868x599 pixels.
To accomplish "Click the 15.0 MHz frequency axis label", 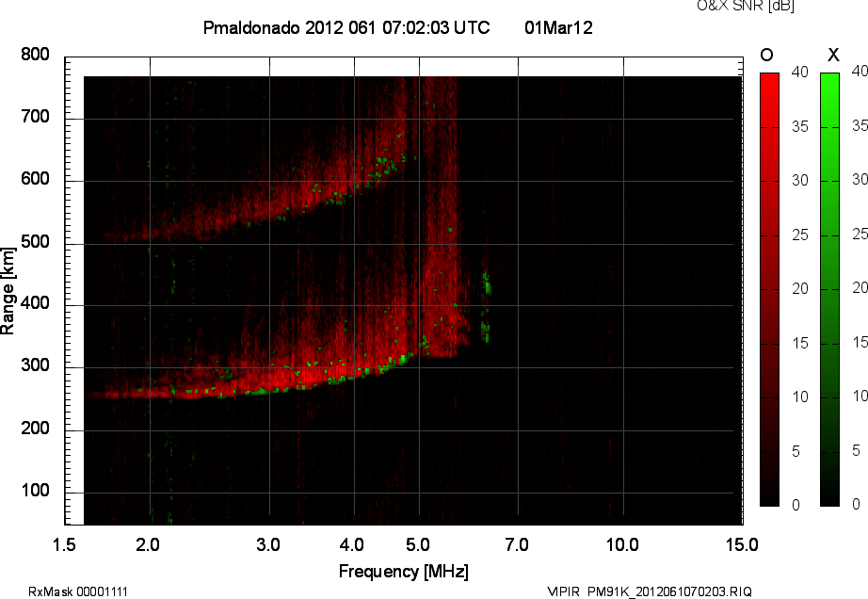I will coord(742,544).
